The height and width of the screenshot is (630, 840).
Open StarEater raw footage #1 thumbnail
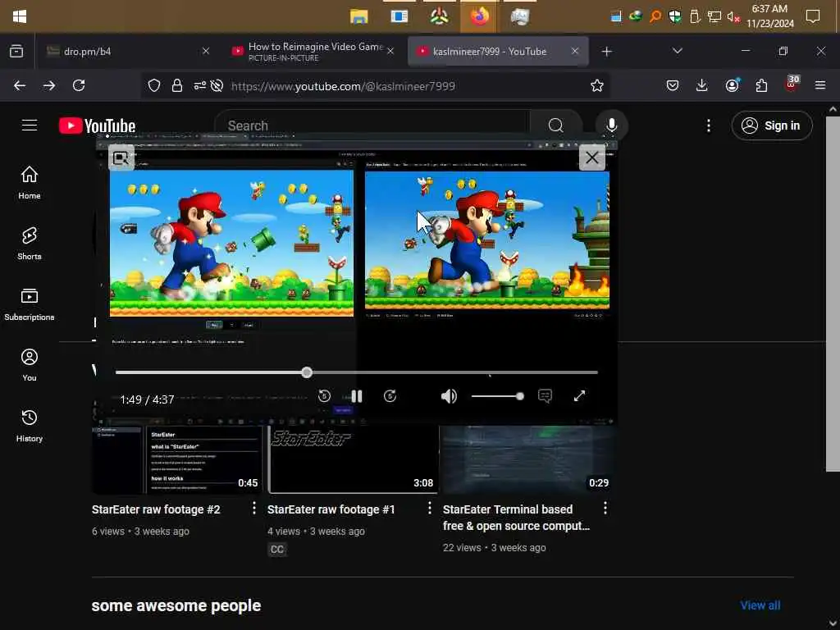(353, 459)
